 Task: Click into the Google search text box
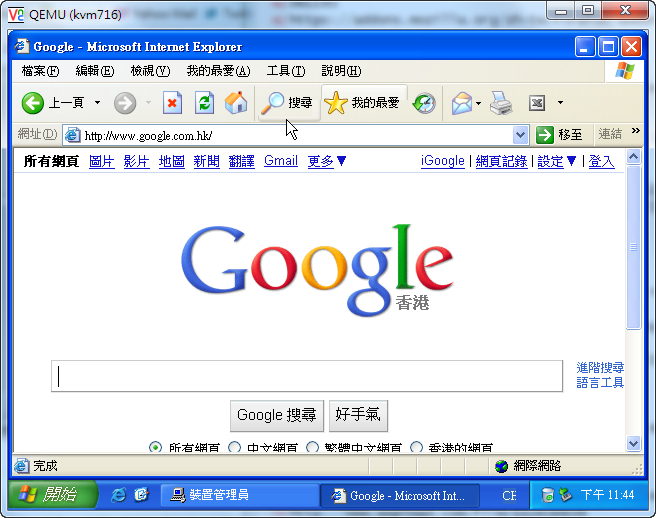(x=307, y=376)
